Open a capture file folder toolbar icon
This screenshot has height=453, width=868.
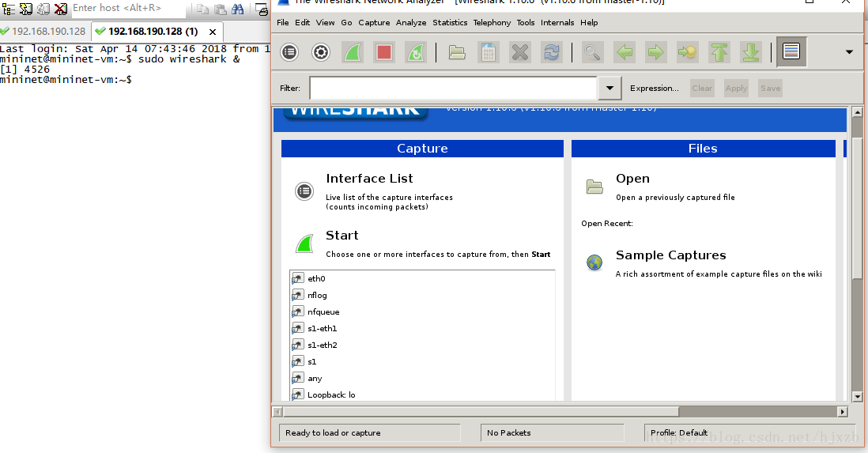point(457,53)
